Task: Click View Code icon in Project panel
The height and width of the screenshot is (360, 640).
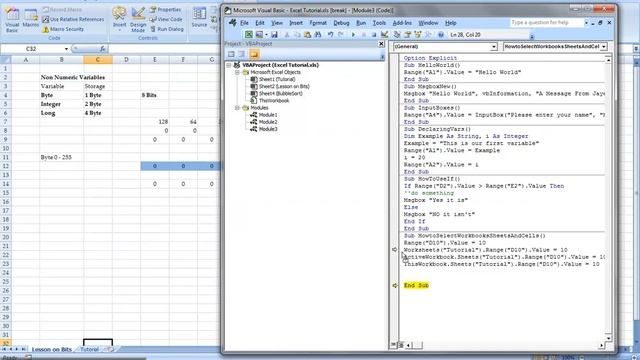Action: tap(231, 54)
